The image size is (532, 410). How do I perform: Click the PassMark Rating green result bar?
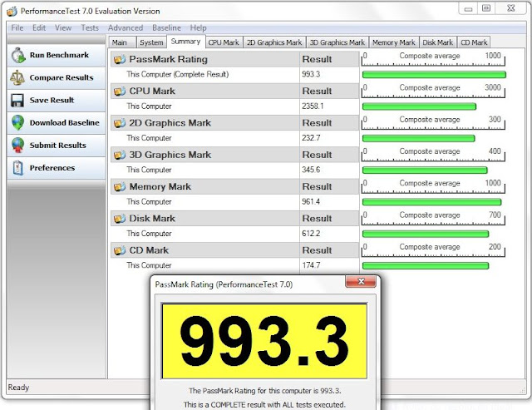tap(434, 75)
